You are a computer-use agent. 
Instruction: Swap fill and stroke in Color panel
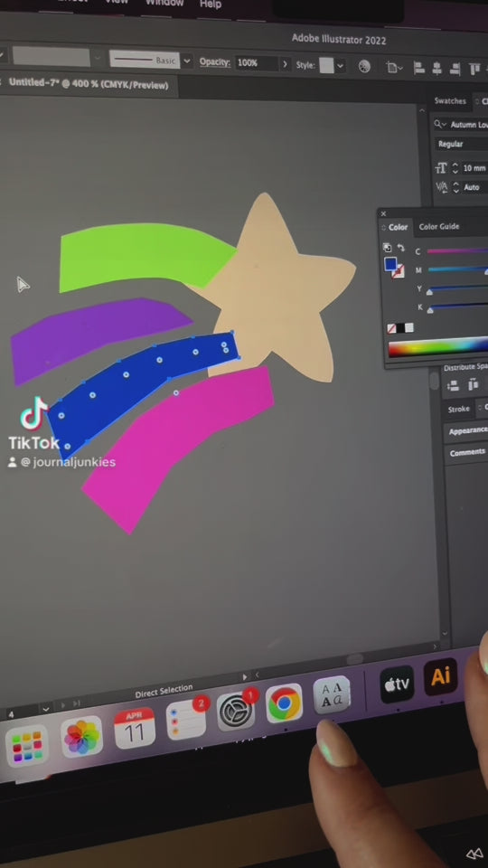pos(401,248)
